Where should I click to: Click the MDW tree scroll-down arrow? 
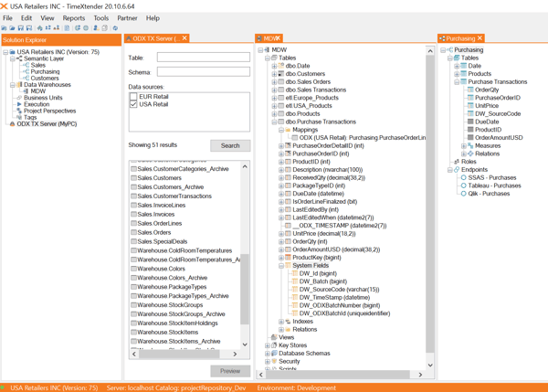[430, 366]
